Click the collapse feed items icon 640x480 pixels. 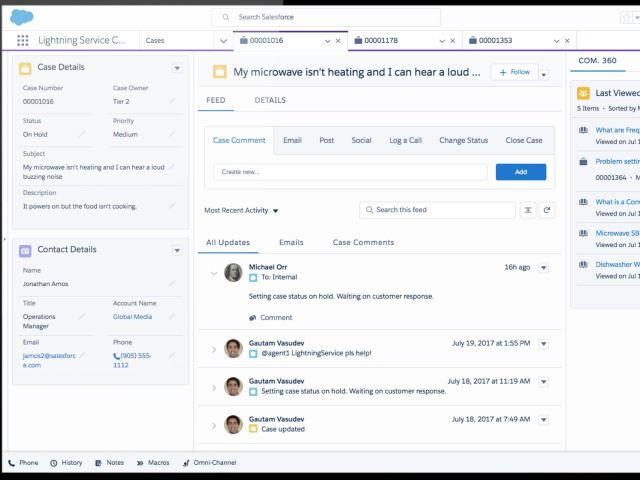tap(528, 210)
